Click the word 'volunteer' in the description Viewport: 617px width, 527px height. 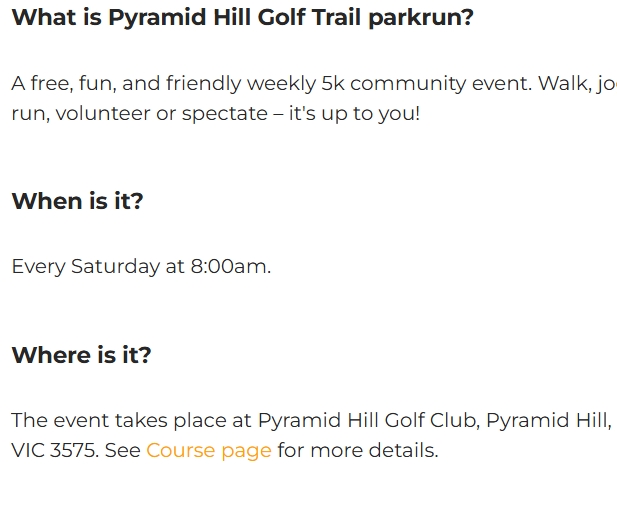coord(100,113)
